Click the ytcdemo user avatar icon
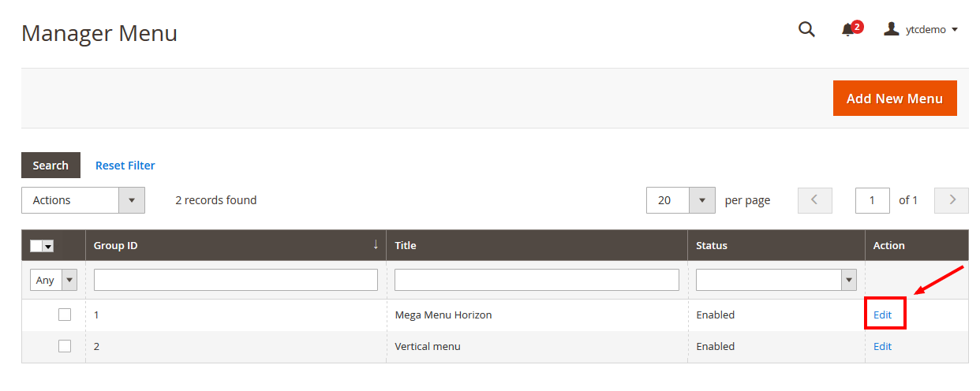The width and height of the screenshot is (980, 391). tap(892, 29)
